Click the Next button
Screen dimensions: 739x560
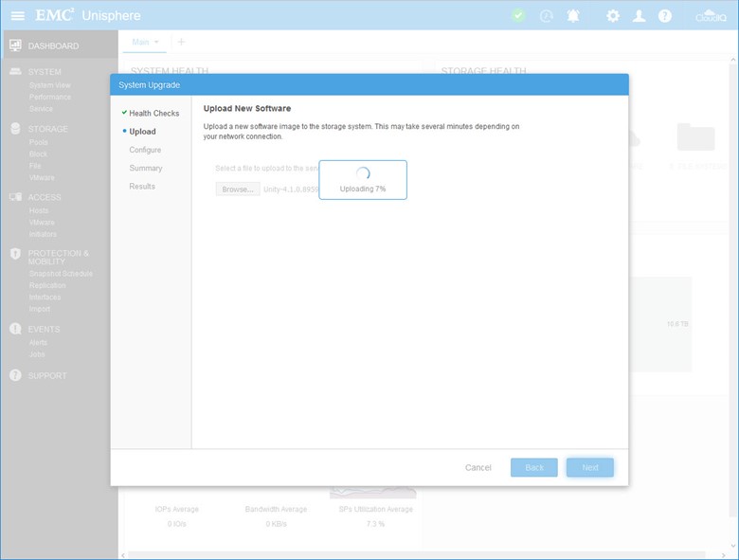coord(590,467)
